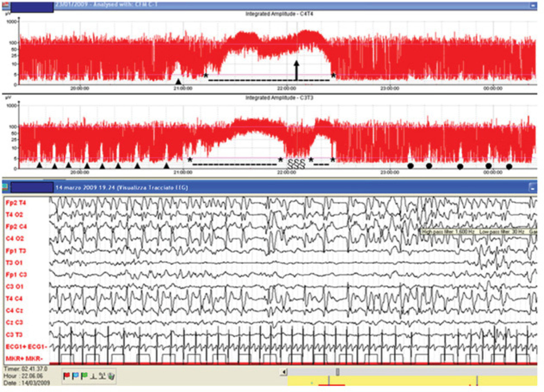The width and height of the screenshot is (544, 392).
Task: Click the 22:00:00 time label on C3T3 axis
Action: click(x=287, y=172)
